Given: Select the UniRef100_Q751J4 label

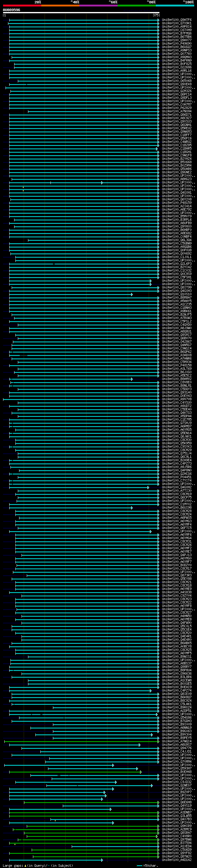Looking at the screenshot, I should coord(177,453).
